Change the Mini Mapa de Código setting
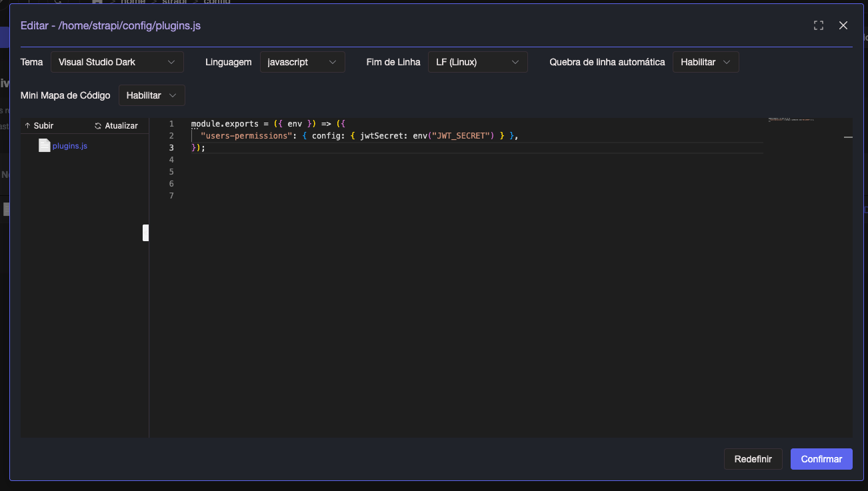This screenshot has height=491, width=868. click(x=151, y=95)
